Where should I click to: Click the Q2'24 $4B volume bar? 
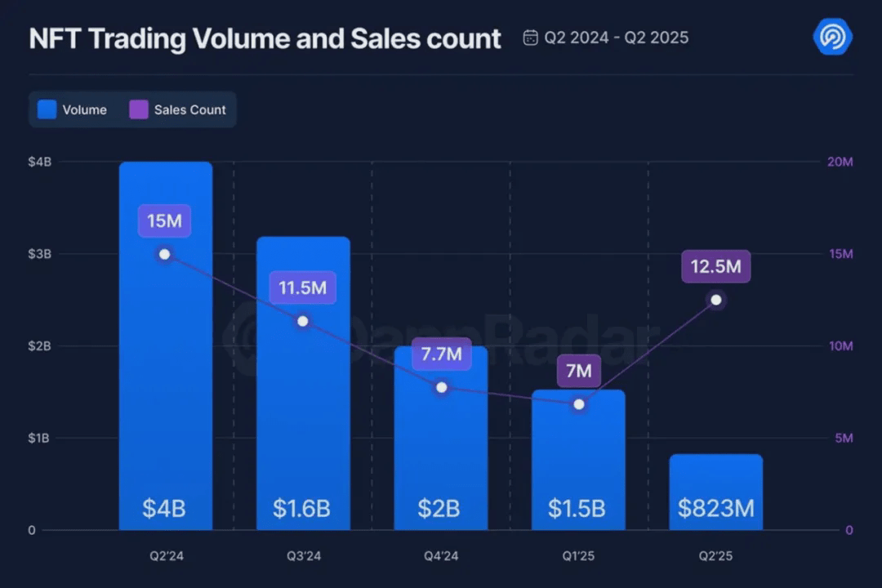(x=165, y=367)
